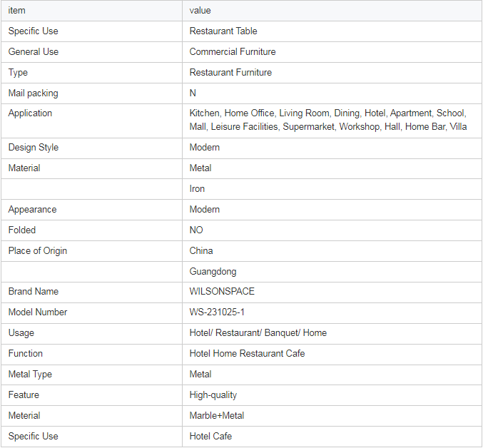Click the 'Place of Origin' label
Screen dimensions: 483x448
tap(38, 251)
